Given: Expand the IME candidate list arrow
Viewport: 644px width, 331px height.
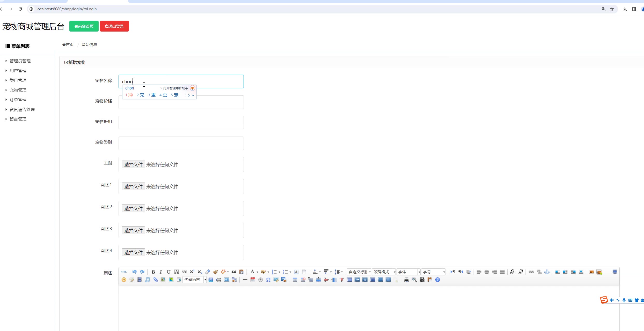Looking at the screenshot, I should (x=193, y=95).
